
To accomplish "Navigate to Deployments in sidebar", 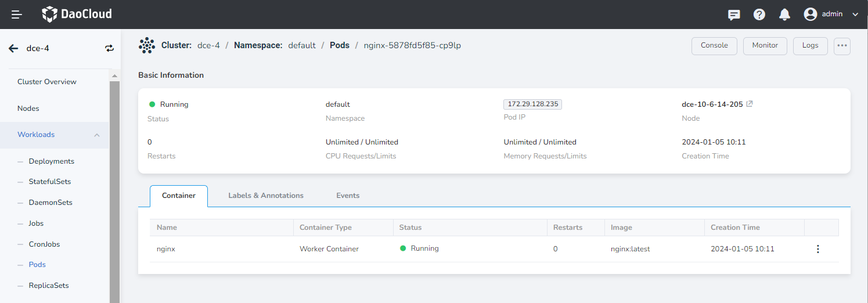I will click(x=52, y=161).
